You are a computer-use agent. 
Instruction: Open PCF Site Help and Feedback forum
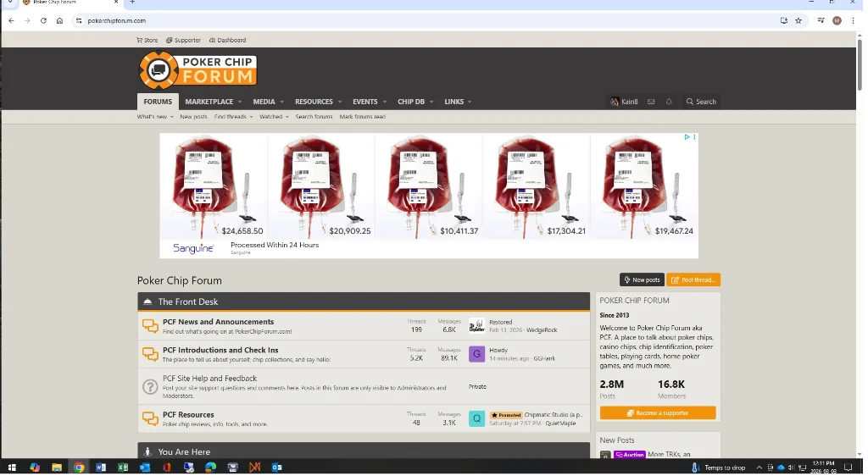click(x=210, y=379)
